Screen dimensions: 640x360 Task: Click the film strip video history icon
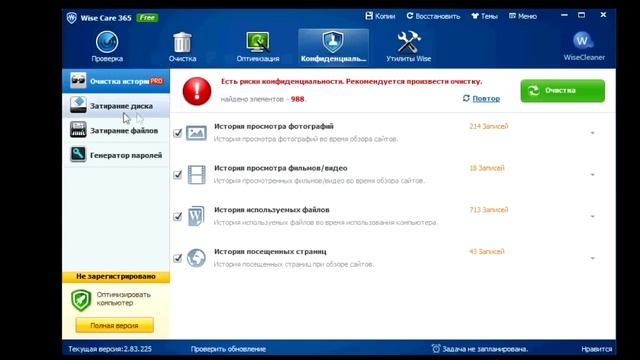[x=196, y=175]
